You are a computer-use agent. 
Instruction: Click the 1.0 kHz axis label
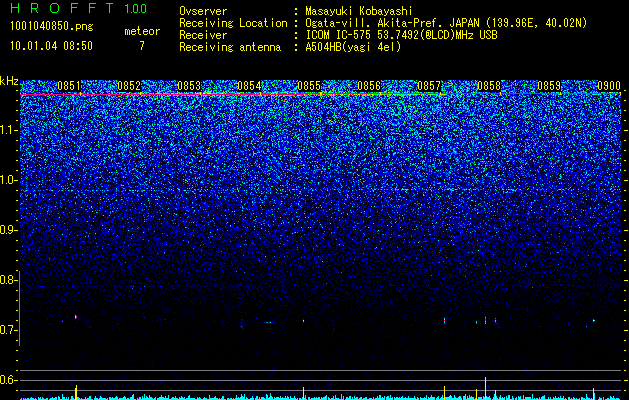(9, 180)
